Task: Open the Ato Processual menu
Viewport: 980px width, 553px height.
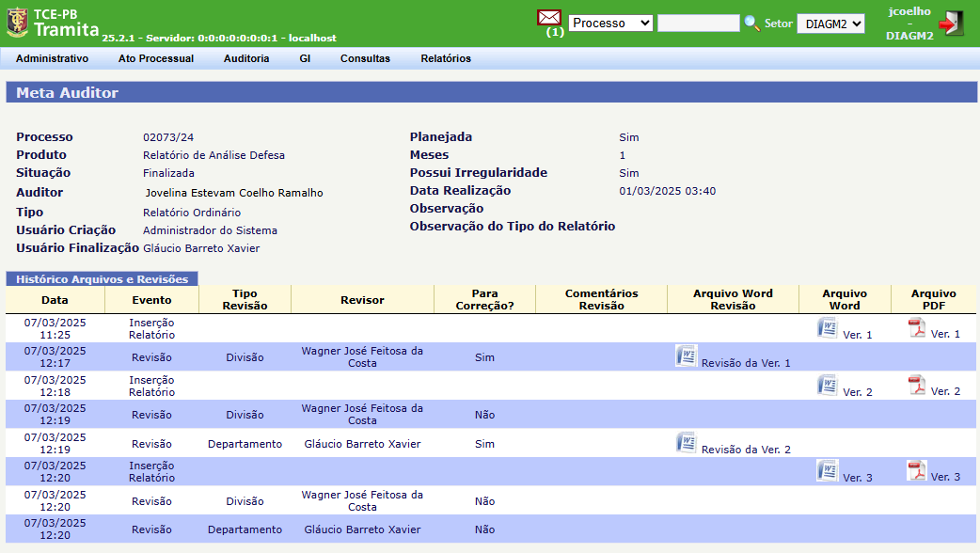Action: coord(155,58)
